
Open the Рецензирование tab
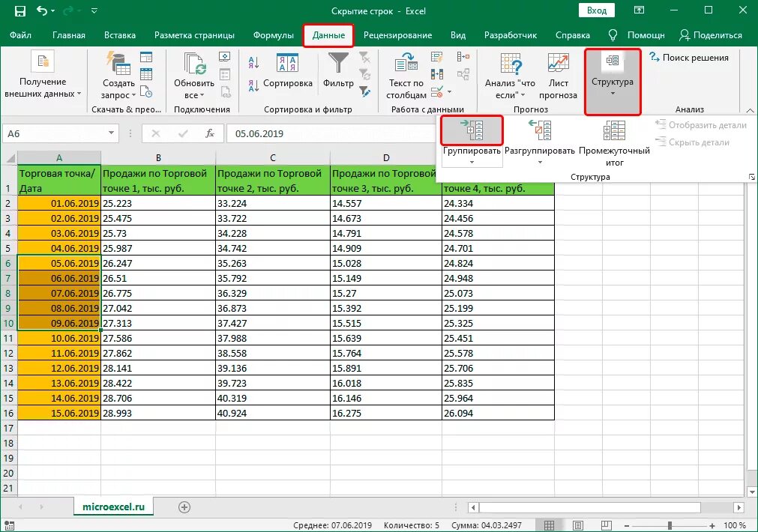pyautogui.click(x=397, y=35)
